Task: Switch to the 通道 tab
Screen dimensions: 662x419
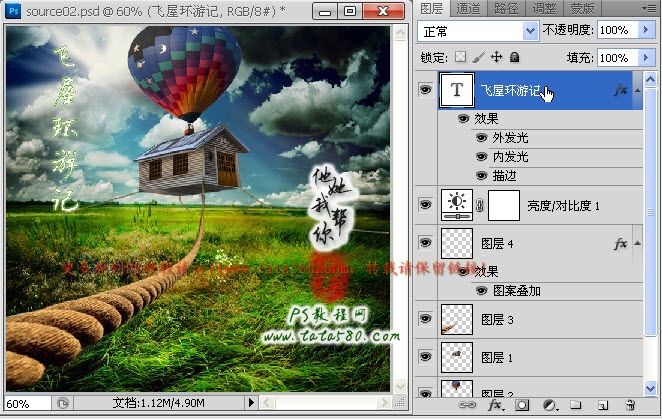Action: (x=469, y=8)
